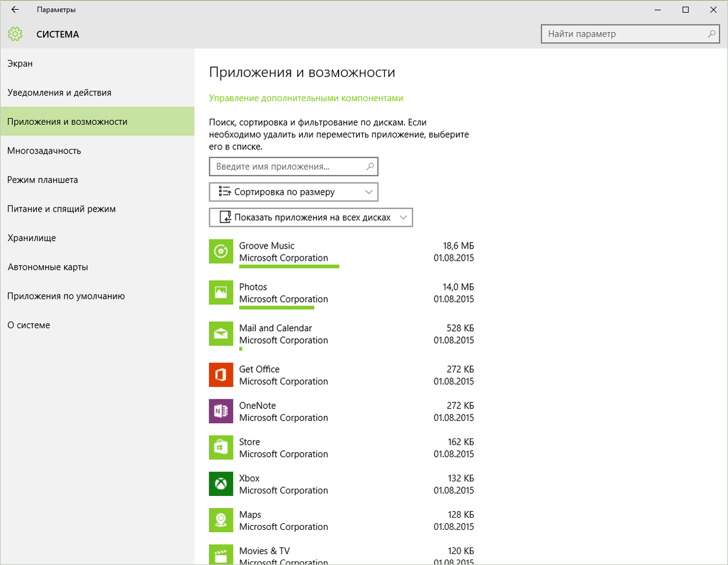
Task: Click the sort icon in the Сортировка dropdown
Action: (224, 192)
